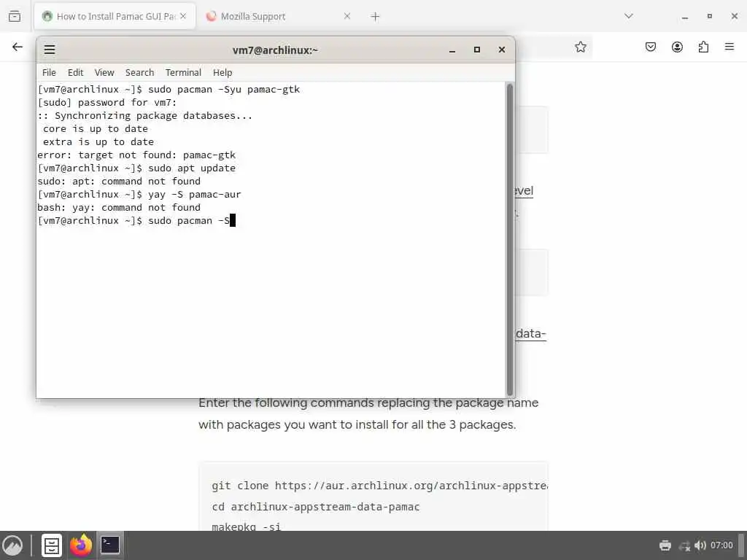Viewport: 747px width, 560px height.
Task: Click the 'bash: yay: command not found' line
Action: [x=119, y=207]
